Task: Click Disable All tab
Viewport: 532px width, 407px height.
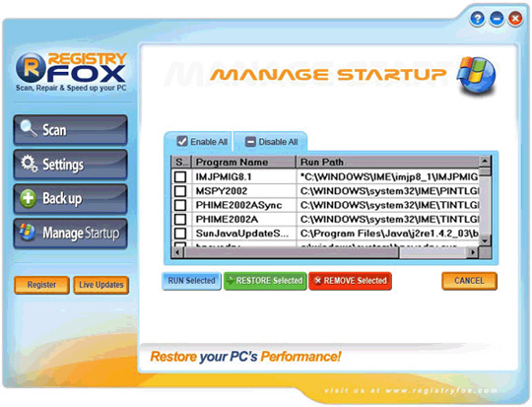Action: [271, 142]
